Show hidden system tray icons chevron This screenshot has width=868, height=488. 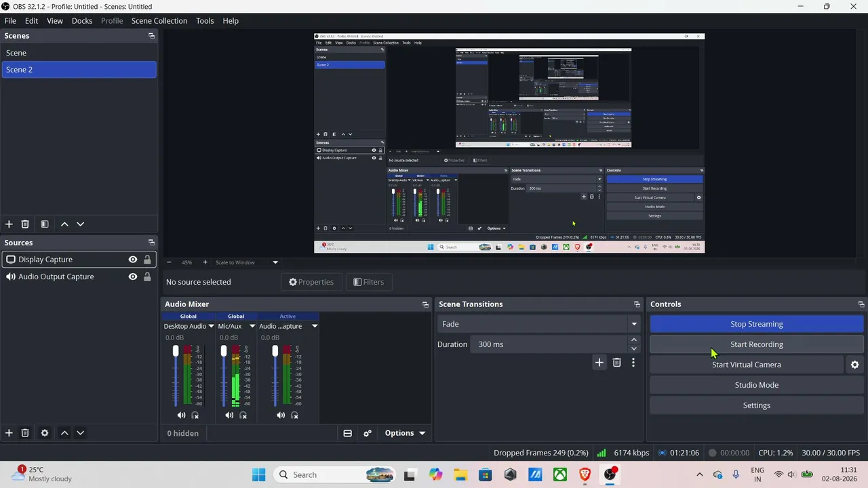pyautogui.click(x=700, y=474)
